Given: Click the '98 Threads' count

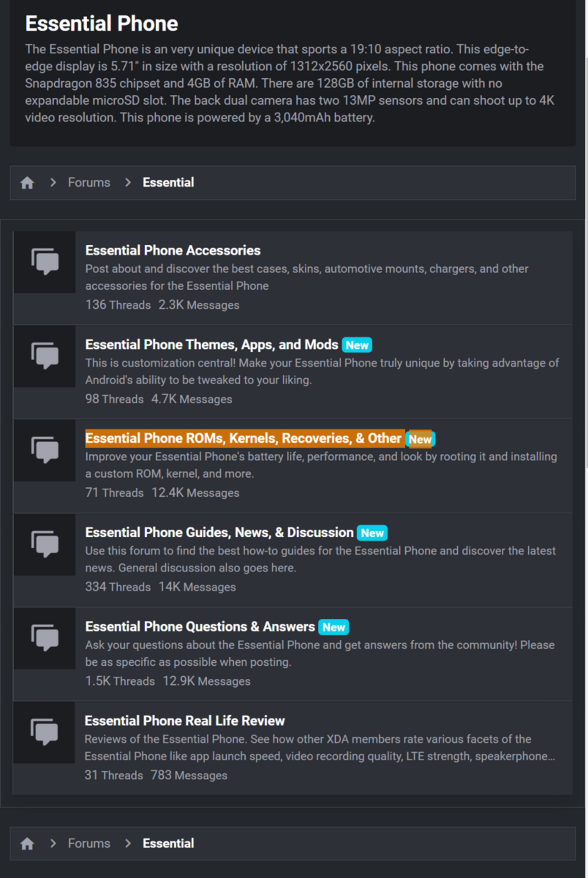Looking at the screenshot, I should [114, 399].
